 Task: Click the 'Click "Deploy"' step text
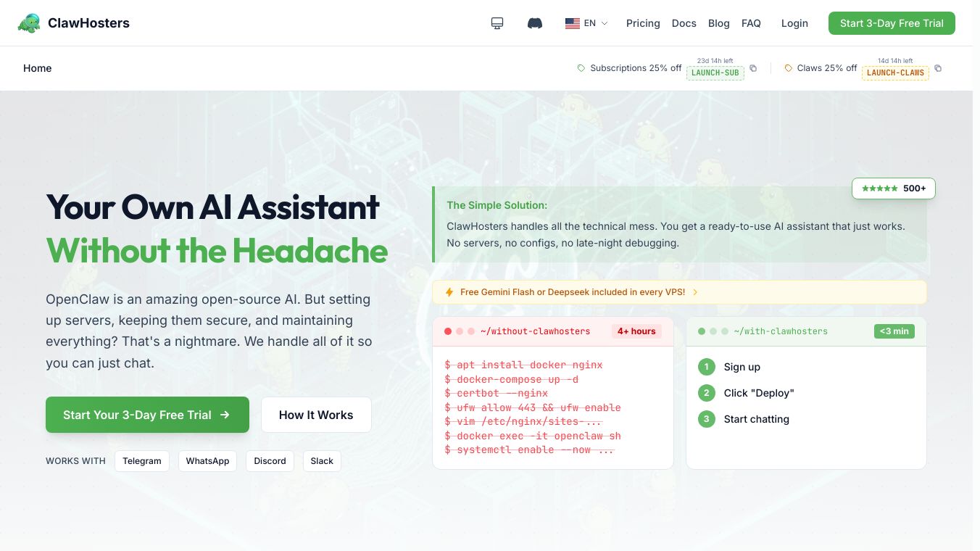(759, 393)
